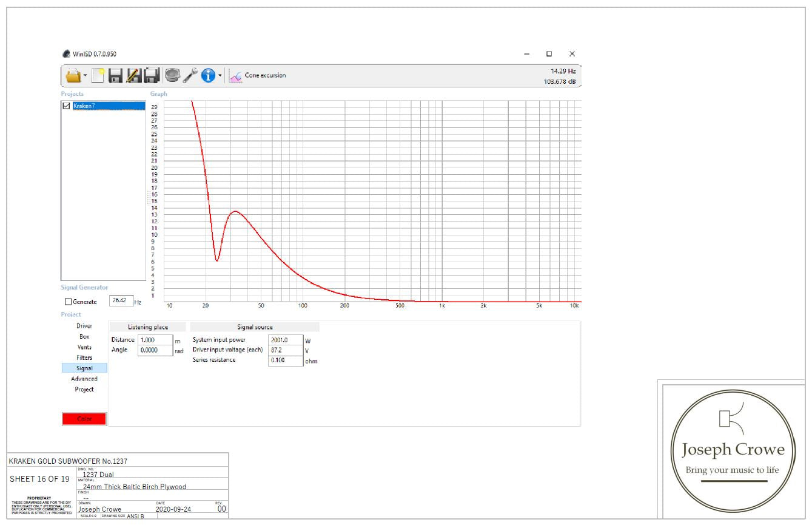Click the save all double floppy icon
Viewport: 812px width, 525px height.
152,75
